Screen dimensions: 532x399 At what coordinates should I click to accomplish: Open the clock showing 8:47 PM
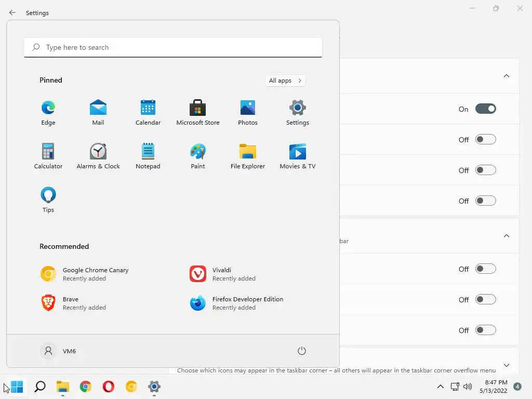click(494, 387)
